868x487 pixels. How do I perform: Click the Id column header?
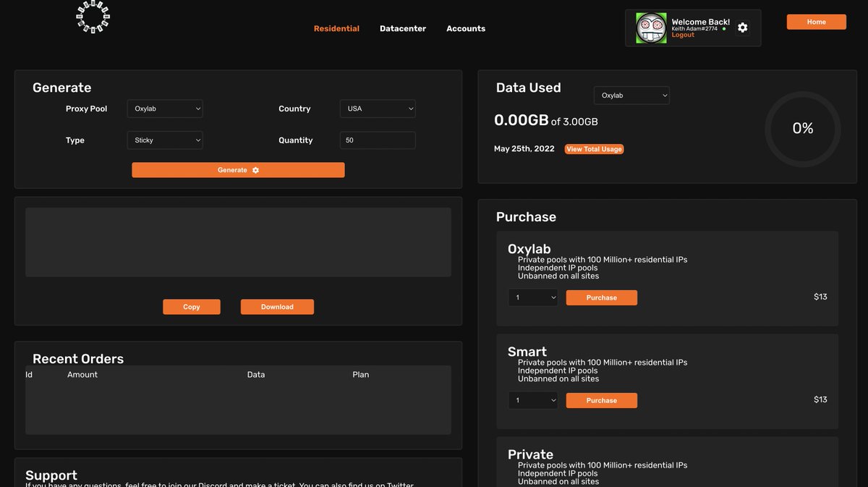click(x=29, y=375)
